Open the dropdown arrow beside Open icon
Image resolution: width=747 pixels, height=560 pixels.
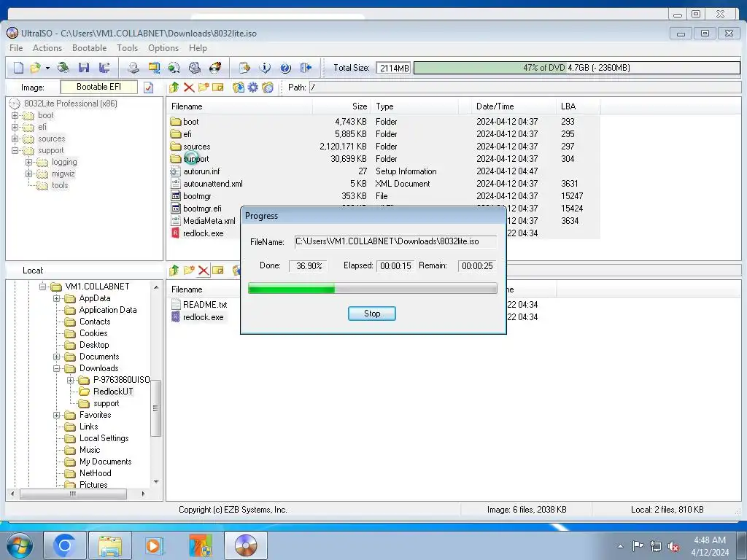47,68
